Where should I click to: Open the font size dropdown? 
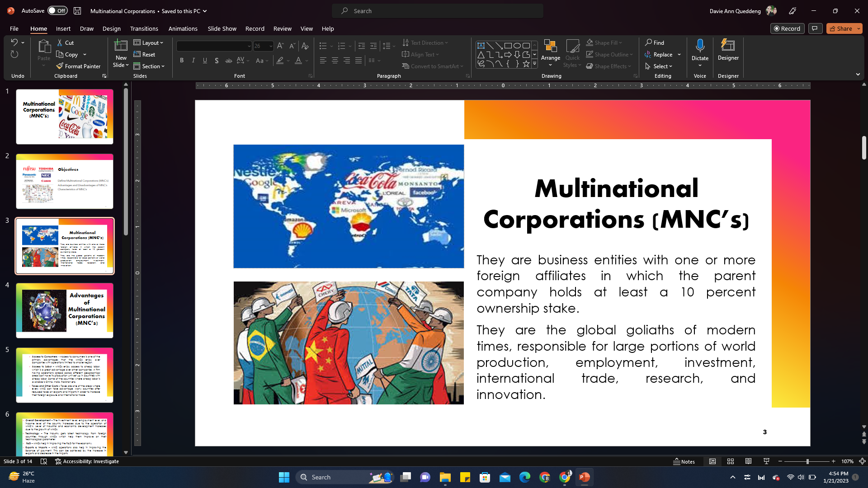271,46
